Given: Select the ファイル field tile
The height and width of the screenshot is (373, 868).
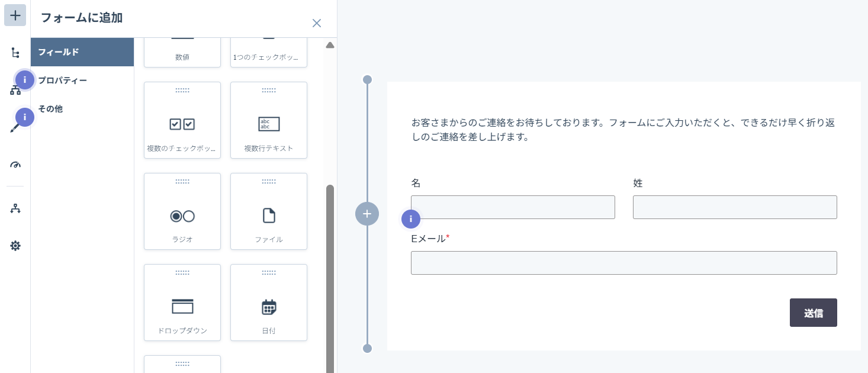Looking at the screenshot, I should 269,211.
